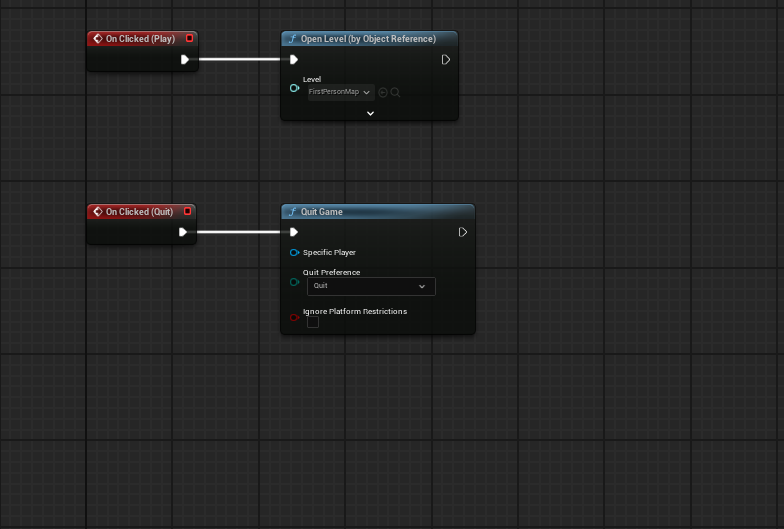
Task: Use selected asset arrow beside FirstPersonMap
Action: pos(383,92)
